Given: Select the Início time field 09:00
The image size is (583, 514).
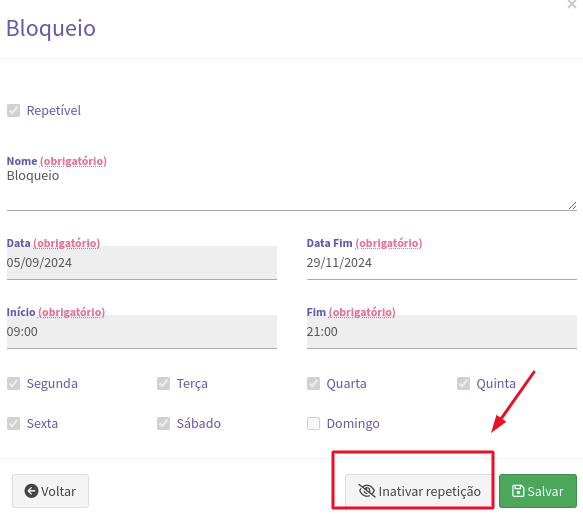Looking at the screenshot, I should (x=142, y=332).
